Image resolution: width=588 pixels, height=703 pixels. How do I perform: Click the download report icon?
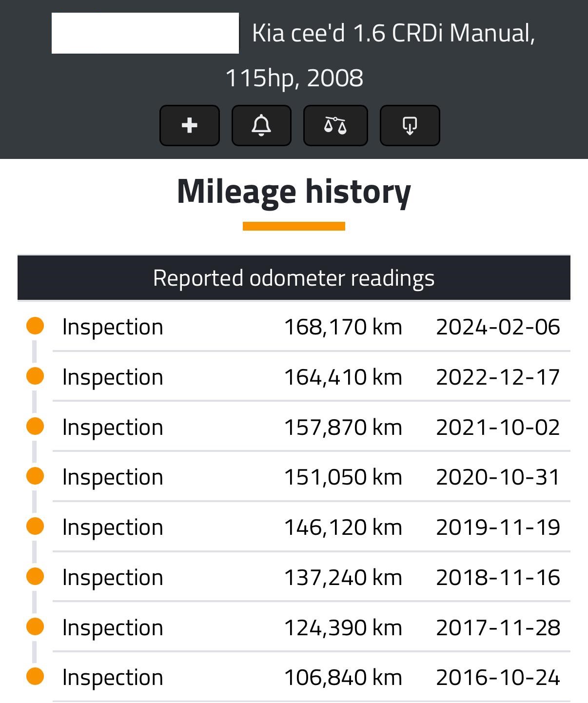[410, 125]
